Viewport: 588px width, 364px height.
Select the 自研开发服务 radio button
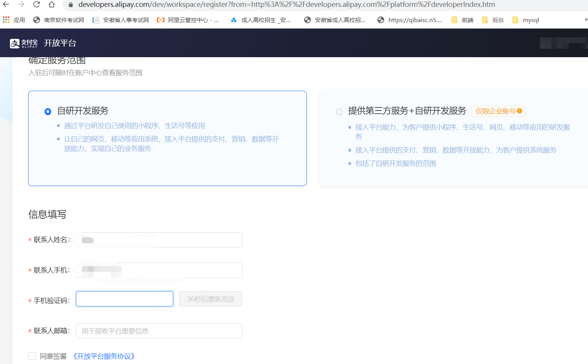pyautogui.click(x=48, y=112)
